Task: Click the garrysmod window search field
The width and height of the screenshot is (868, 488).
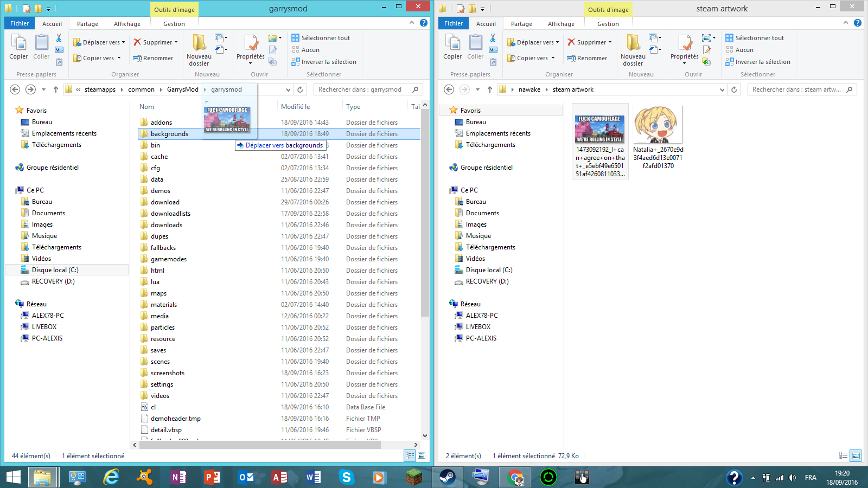Action: click(x=369, y=89)
